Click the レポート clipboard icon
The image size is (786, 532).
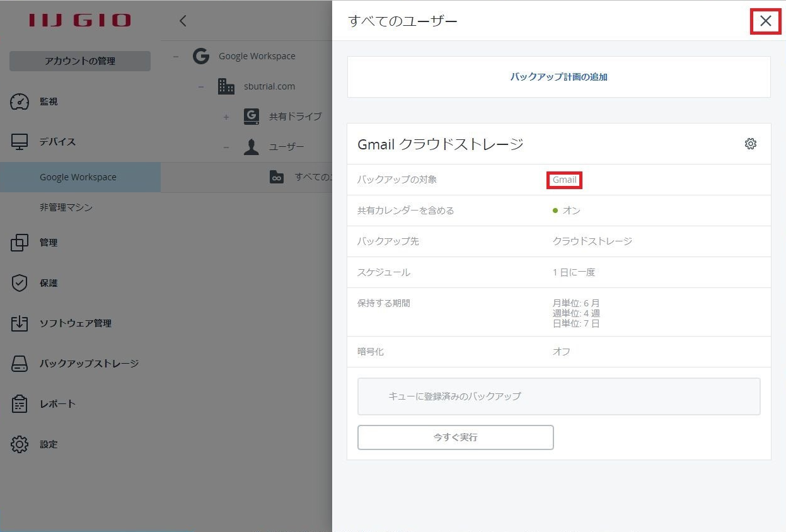(20, 404)
